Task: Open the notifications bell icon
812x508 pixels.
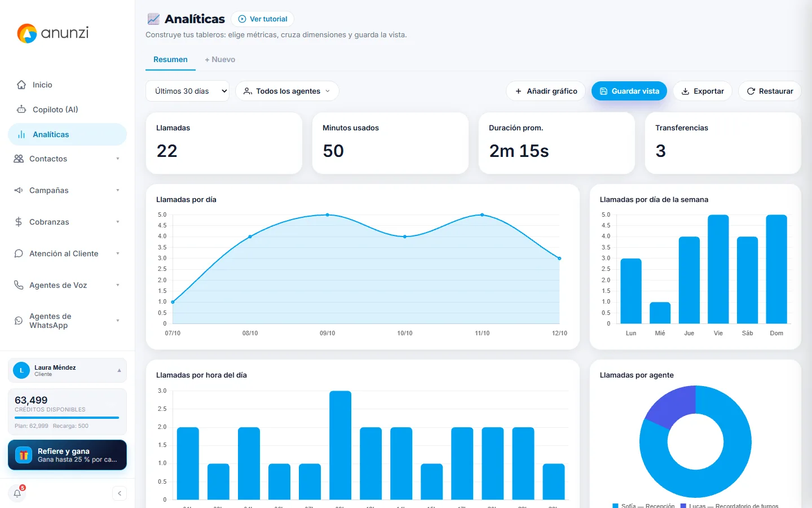Action: (17, 493)
